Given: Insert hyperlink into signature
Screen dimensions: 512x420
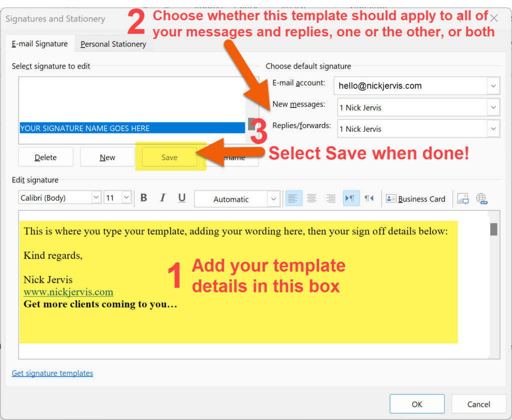Looking at the screenshot, I should pyautogui.click(x=481, y=198).
